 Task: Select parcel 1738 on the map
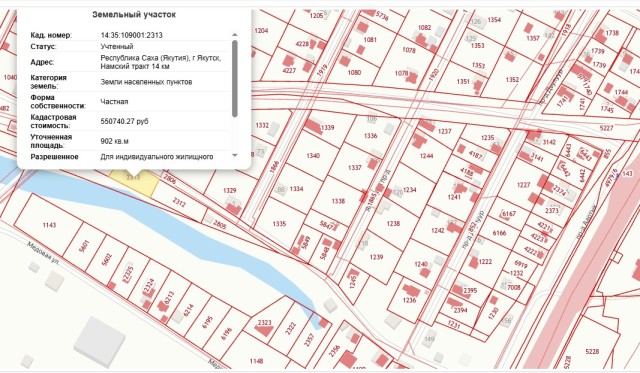[x=612, y=33]
